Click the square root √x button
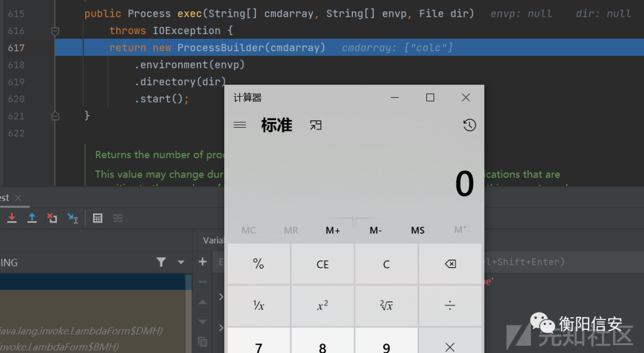This screenshot has height=353, width=644. 386,305
